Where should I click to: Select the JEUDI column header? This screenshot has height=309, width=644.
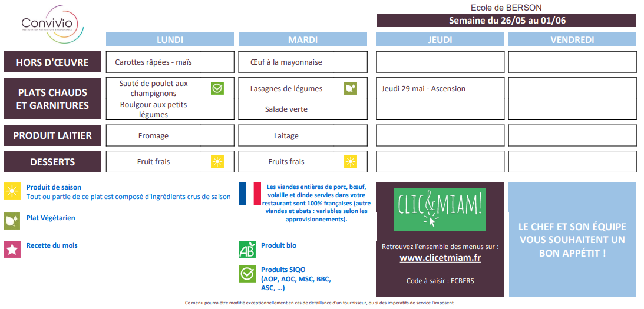click(440, 39)
